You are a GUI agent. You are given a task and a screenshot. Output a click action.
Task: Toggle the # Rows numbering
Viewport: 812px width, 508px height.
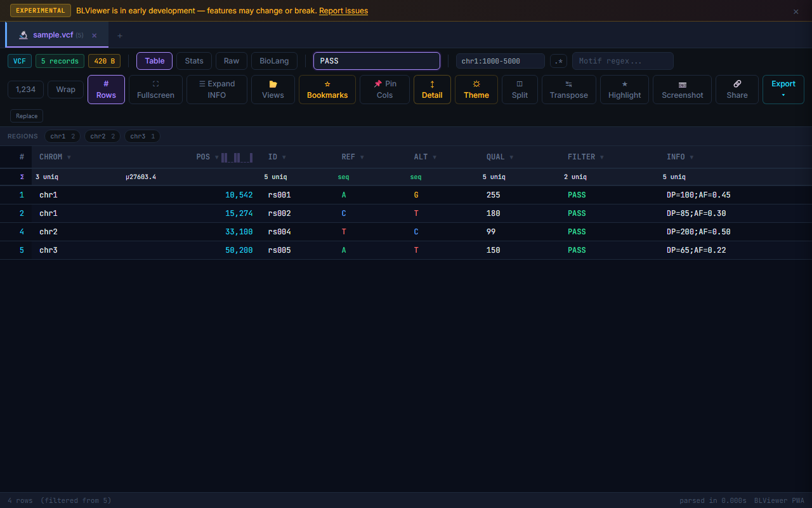(x=106, y=90)
